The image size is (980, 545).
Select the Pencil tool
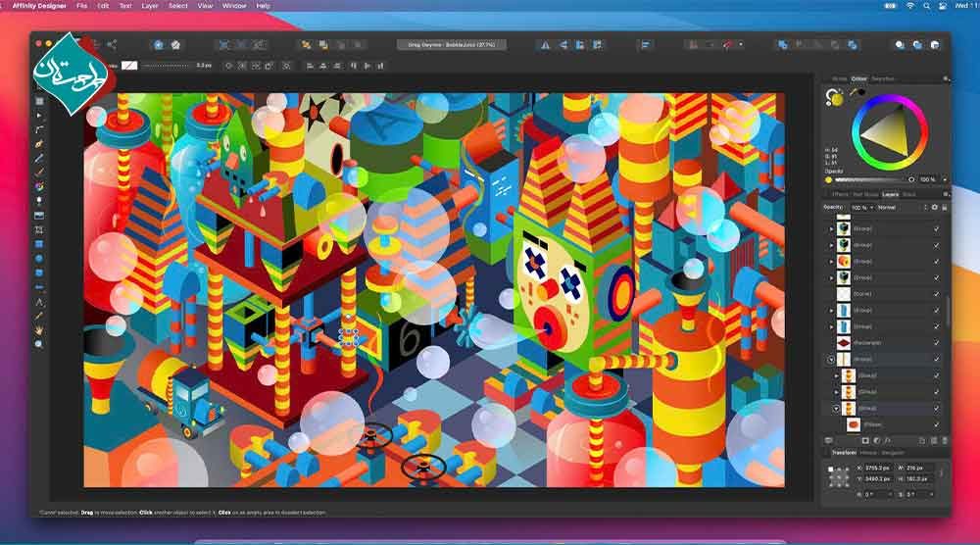(x=39, y=158)
